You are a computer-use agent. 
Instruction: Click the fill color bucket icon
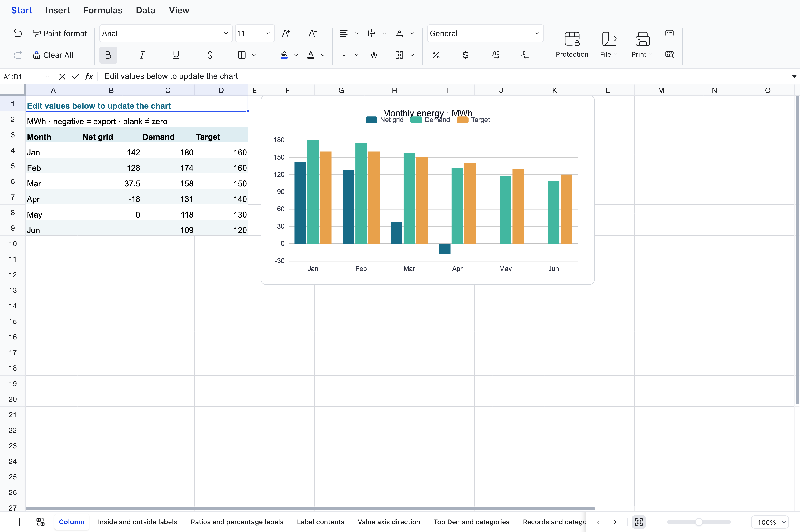284,55
